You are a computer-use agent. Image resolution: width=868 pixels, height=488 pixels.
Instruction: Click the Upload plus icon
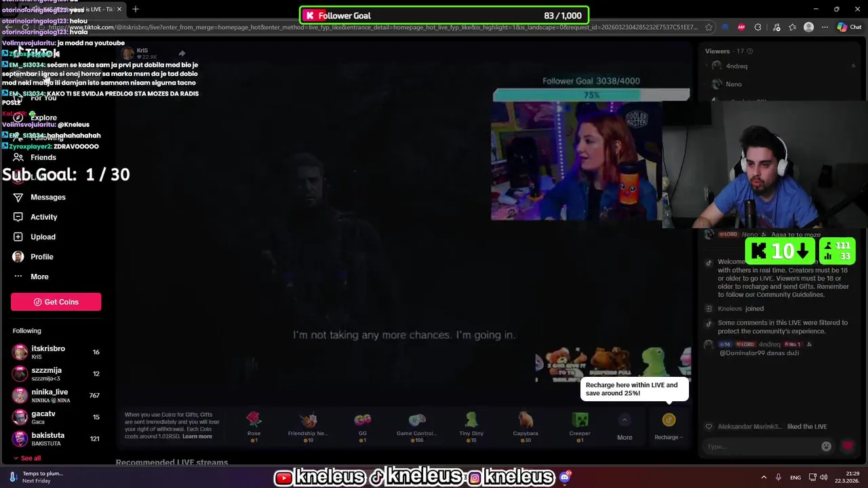18,237
